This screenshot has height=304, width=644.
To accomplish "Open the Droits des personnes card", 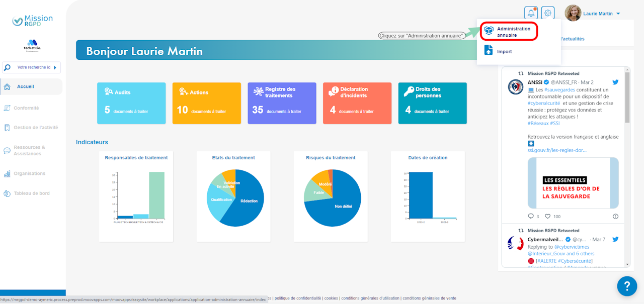I will [433, 103].
